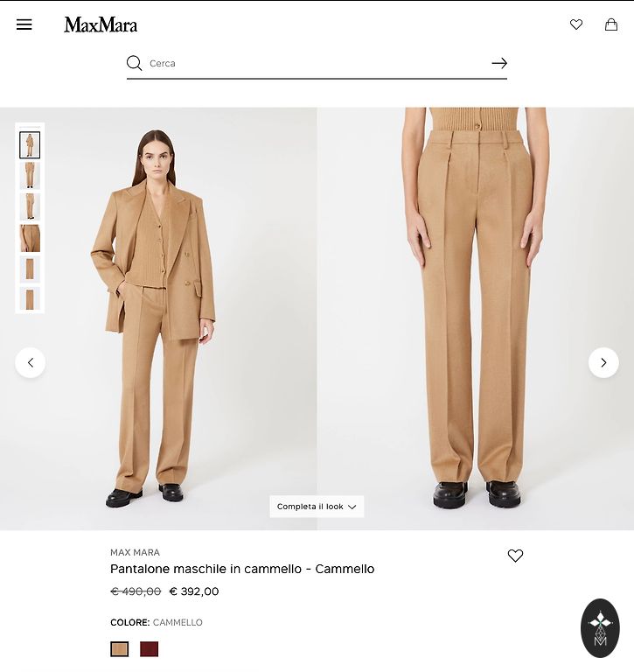Screen dimensions: 634x672
Task: Click the magnifying glass search icon
Action: point(134,63)
